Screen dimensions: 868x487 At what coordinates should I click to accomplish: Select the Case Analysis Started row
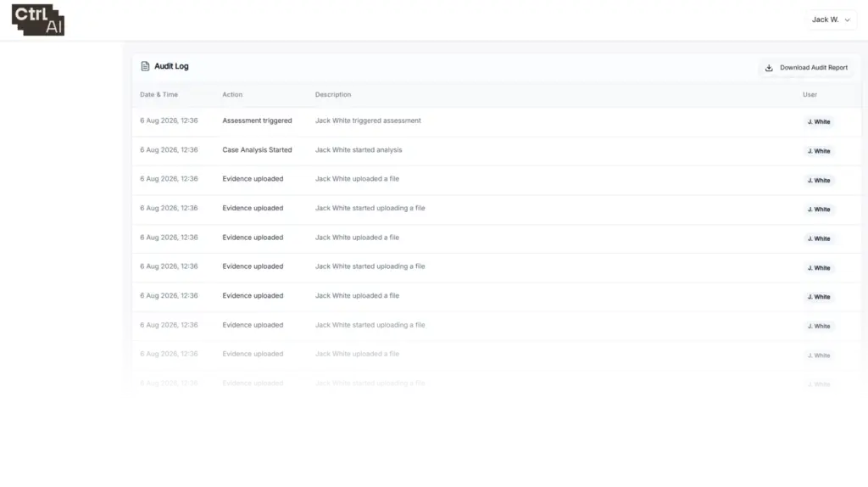pyautogui.click(x=497, y=151)
